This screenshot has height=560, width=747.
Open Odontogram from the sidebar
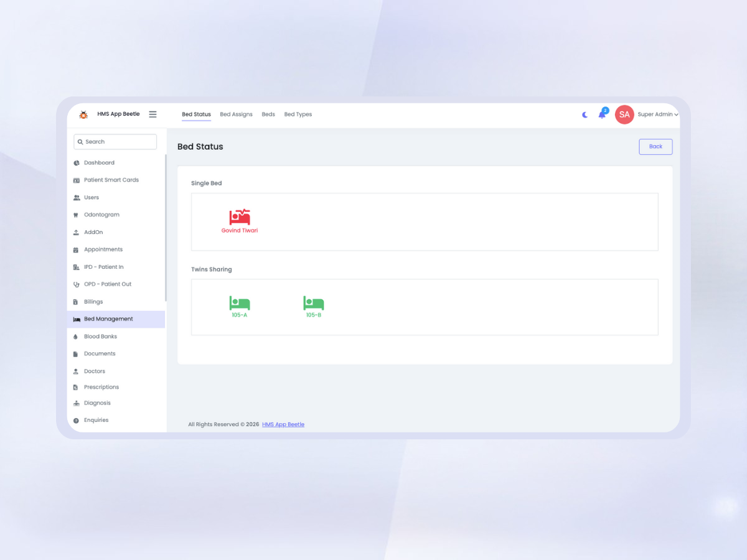coord(101,215)
